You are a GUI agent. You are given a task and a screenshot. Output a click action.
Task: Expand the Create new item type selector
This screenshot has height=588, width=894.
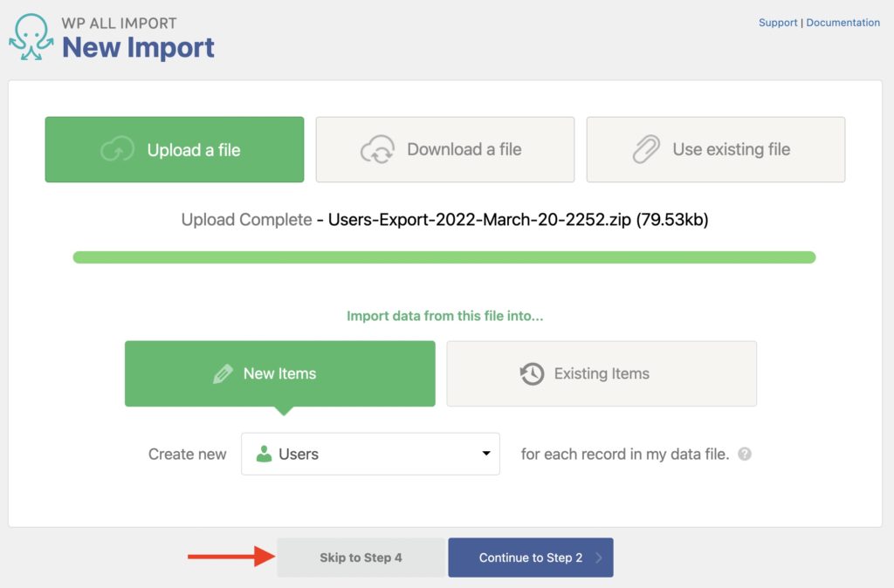tap(370, 453)
